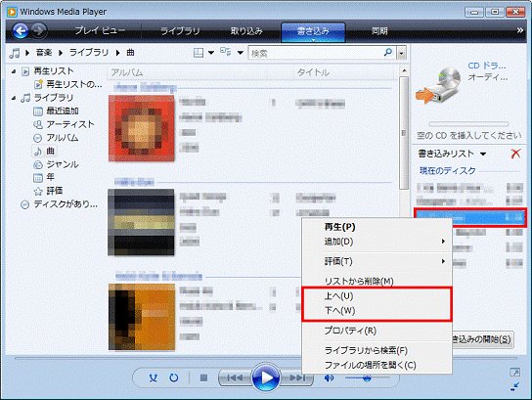
Task: Select 再生リスト in the tree
Action: [x=54, y=71]
